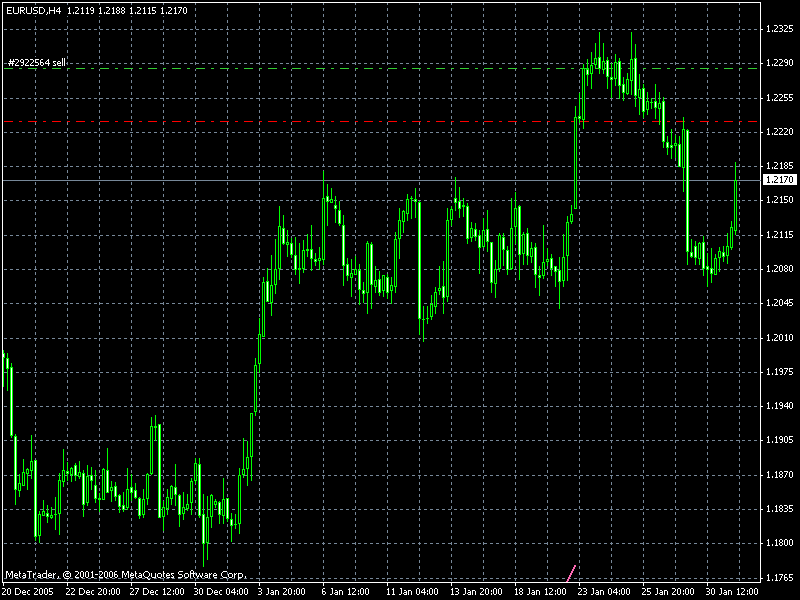Click the 1.1765 price scale label
The height and width of the screenshot is (600, 800).
click(780, 578)
